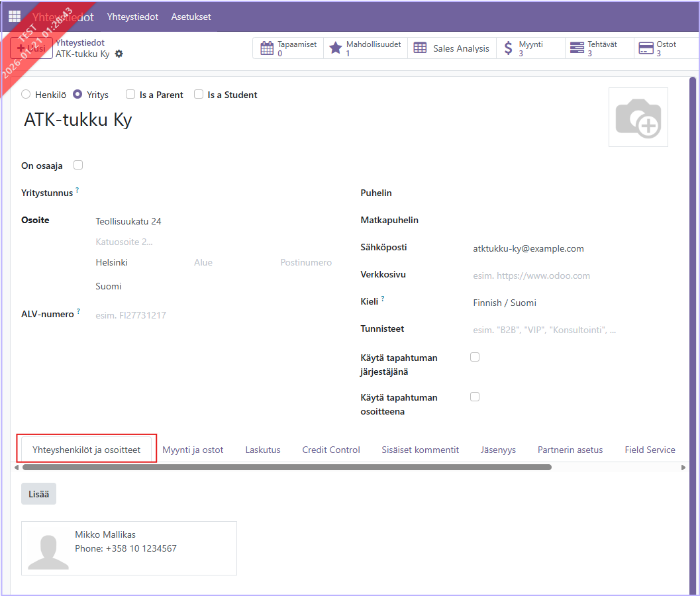This screenshot has width=700, height=596.
Task: Enable the On osaaja checkbox
Action: [78, 165]
